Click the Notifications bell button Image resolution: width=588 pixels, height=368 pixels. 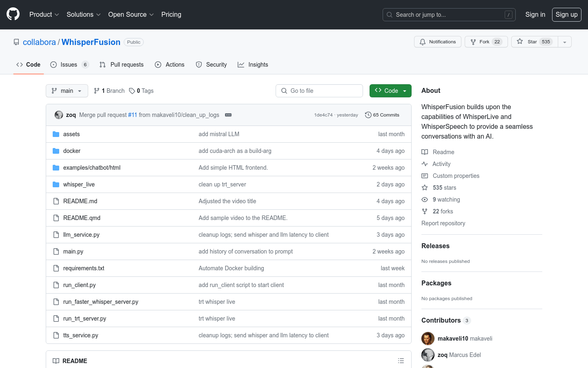tap(438, 42)
